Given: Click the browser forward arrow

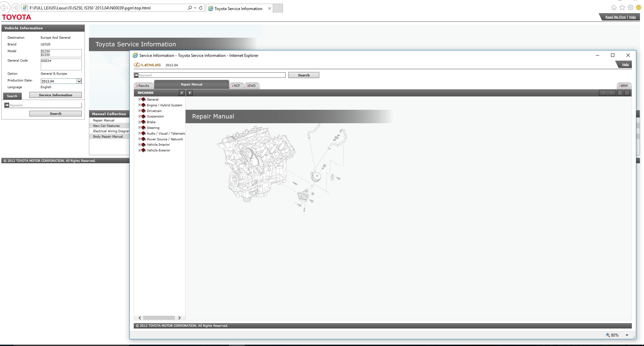Looking at the screenshot, I should (16, 7).
